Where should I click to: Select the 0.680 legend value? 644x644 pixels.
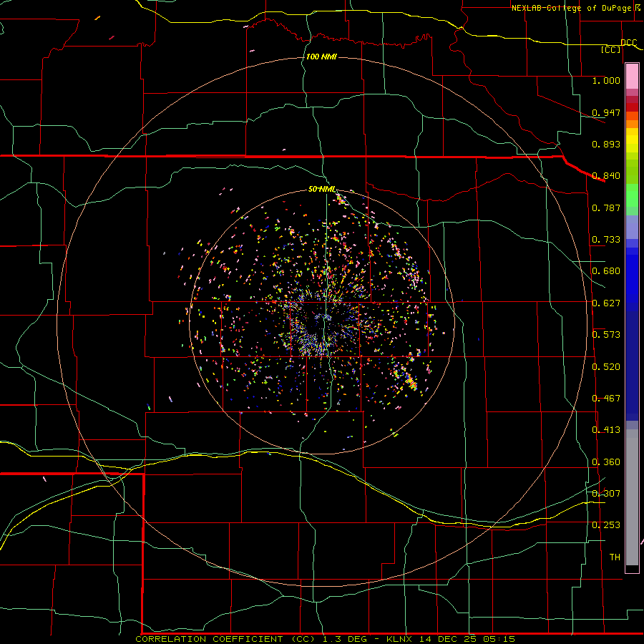606,271
